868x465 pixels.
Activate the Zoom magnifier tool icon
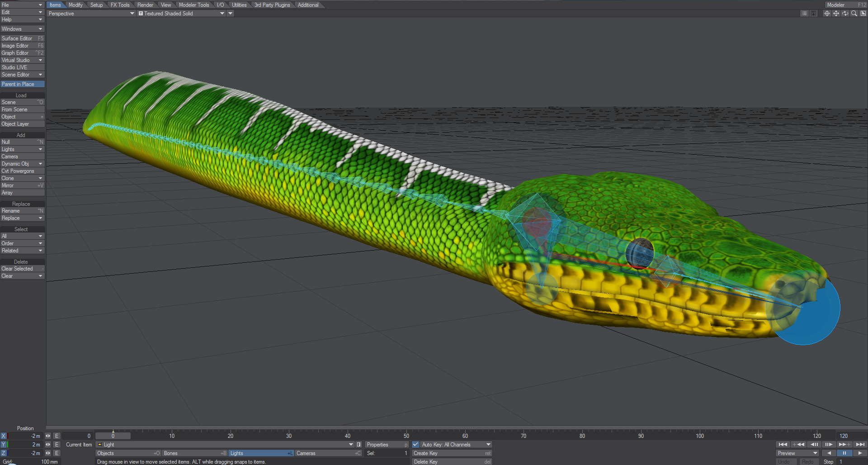[x=854, y=14]
